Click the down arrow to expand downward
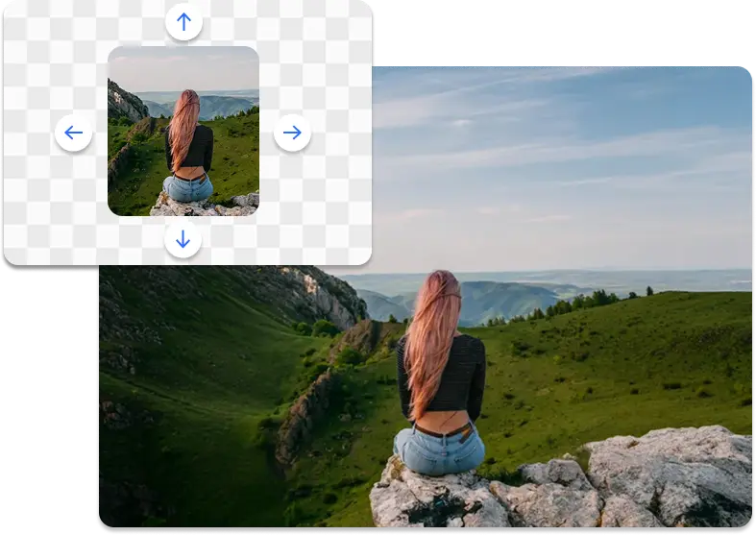This screenshot has width=756, height=535. click(x=183, y=240)
